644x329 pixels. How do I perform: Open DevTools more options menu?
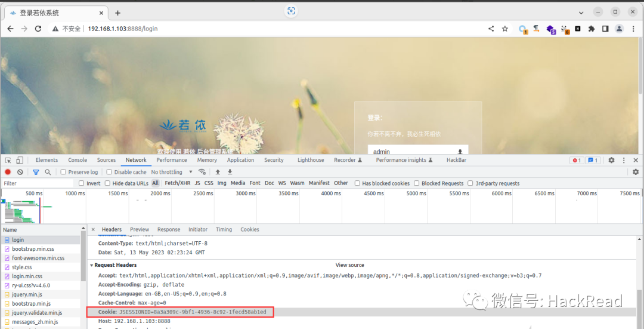click(624, 160)
